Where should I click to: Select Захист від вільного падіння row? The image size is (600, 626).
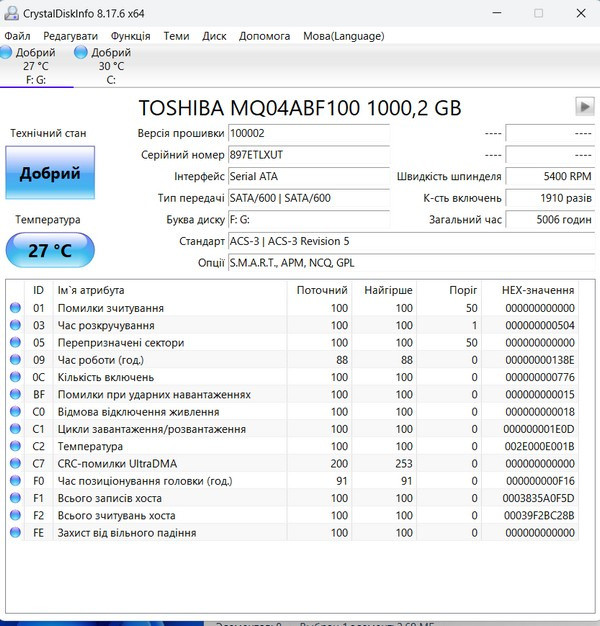point(292,533)
